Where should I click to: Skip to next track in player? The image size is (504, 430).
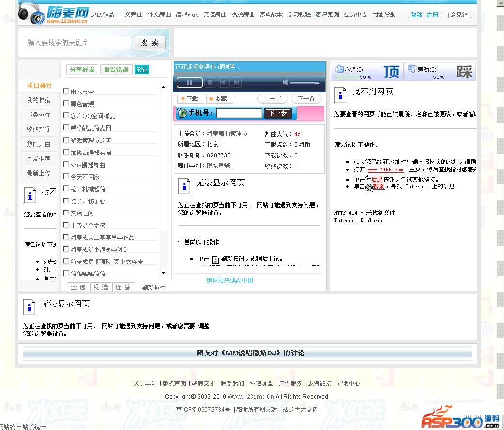[236, 82]
